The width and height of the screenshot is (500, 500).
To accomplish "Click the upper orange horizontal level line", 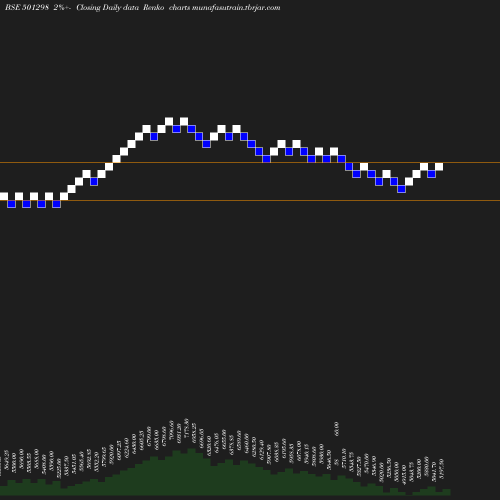I will pyautogui.click(x=250, y=163).
